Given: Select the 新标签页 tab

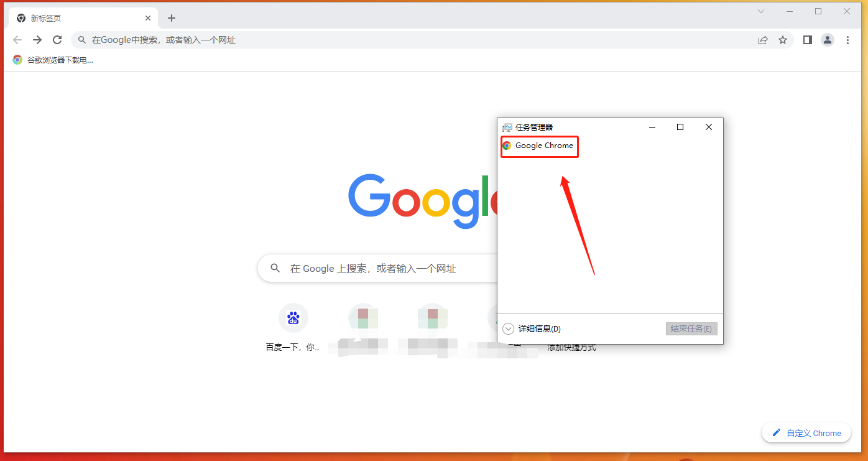Looking at the screenshot, I should pyautogui.click(x=83, y=18).
